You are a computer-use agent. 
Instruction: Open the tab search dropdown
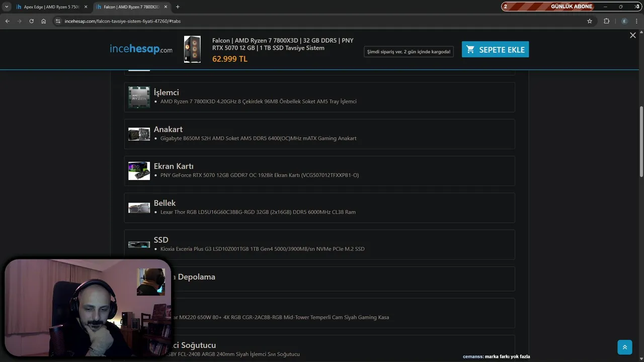pos(7,7)
